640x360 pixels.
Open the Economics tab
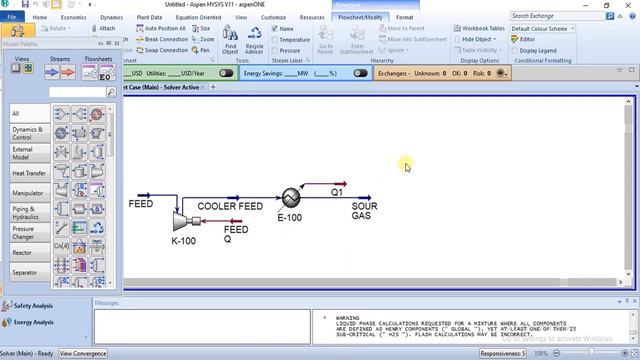(73, 17)
